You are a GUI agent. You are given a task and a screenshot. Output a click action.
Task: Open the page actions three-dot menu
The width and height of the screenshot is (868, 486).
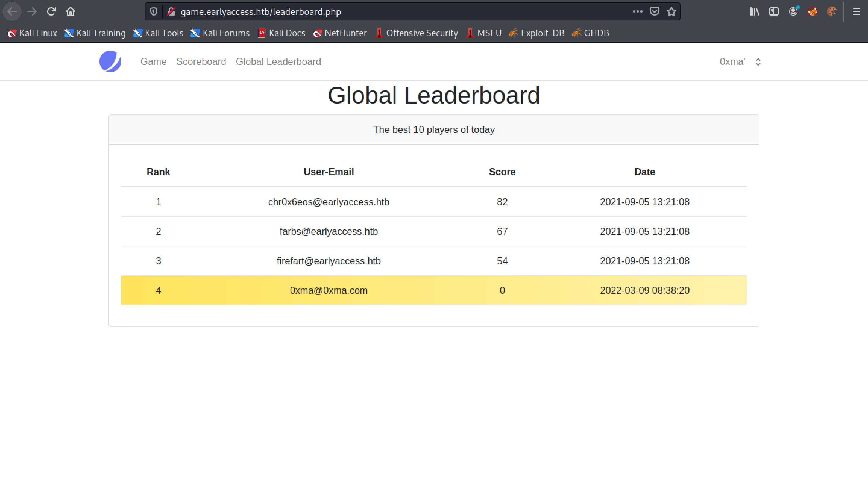coord(637,12)
